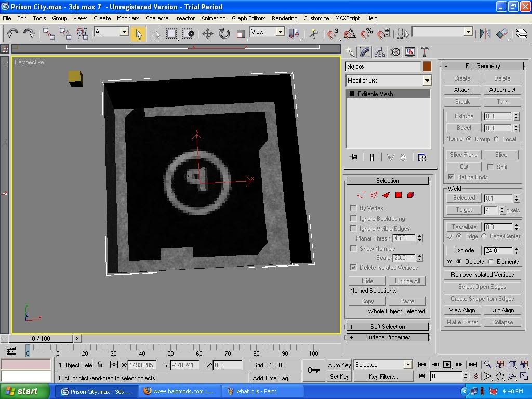Image resolution: width=532 pixels, height=399 pixels.
Task: Enable the By Vertex checkbox
Action: (x=353, y=208)
